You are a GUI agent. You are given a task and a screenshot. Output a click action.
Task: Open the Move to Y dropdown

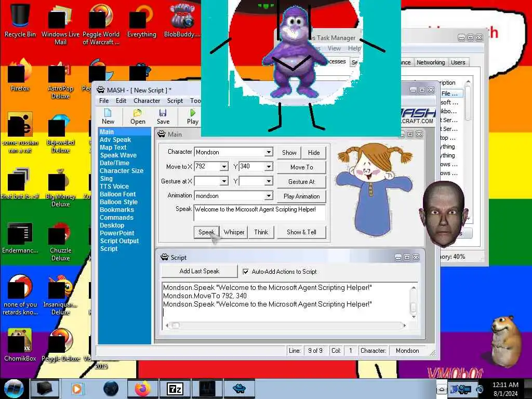click(x=269, y=167)
